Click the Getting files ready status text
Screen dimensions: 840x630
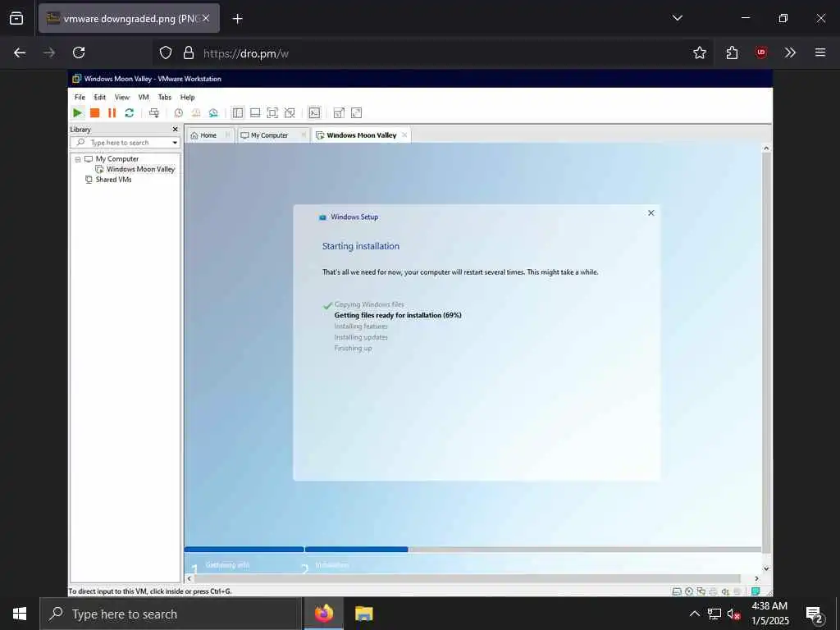[398, 315]
